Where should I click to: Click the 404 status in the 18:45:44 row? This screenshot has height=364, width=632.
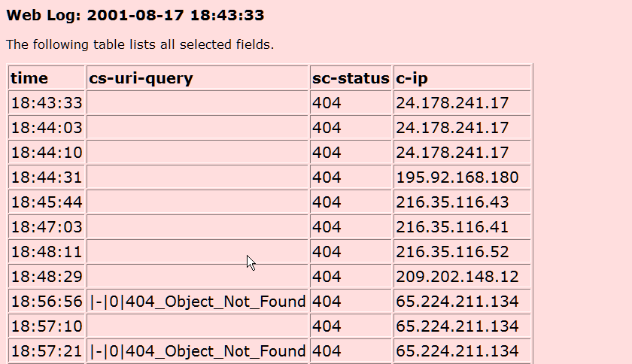click(x=327, y=202)
